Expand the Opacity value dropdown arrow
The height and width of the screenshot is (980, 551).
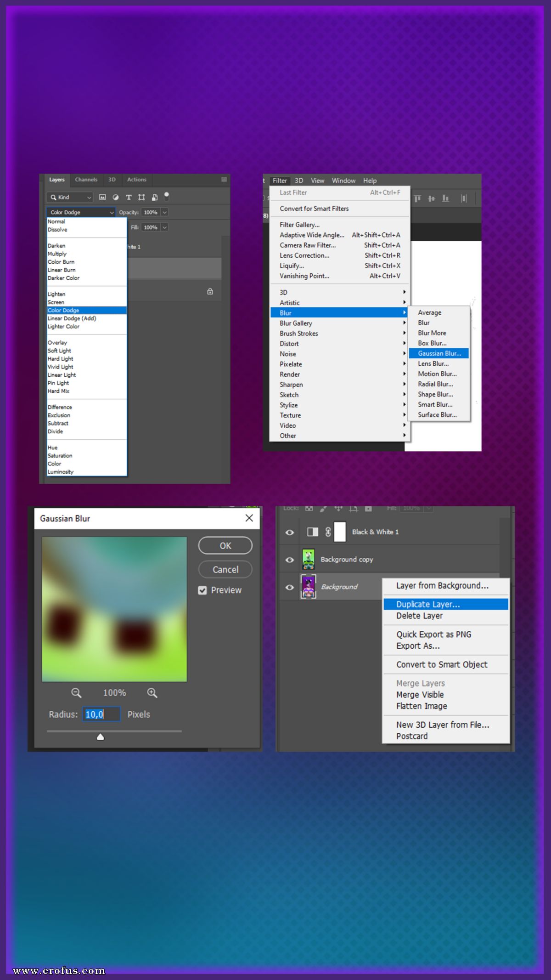[x=165, y=212]
